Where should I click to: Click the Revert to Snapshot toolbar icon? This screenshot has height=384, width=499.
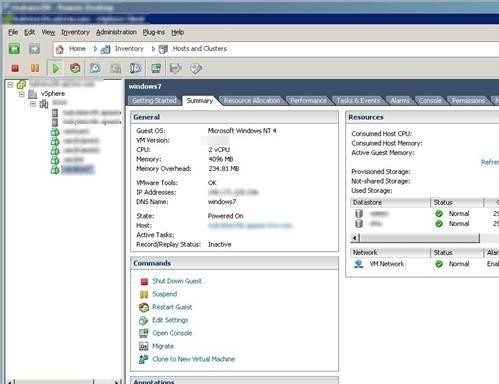click(x=116, y=68)
